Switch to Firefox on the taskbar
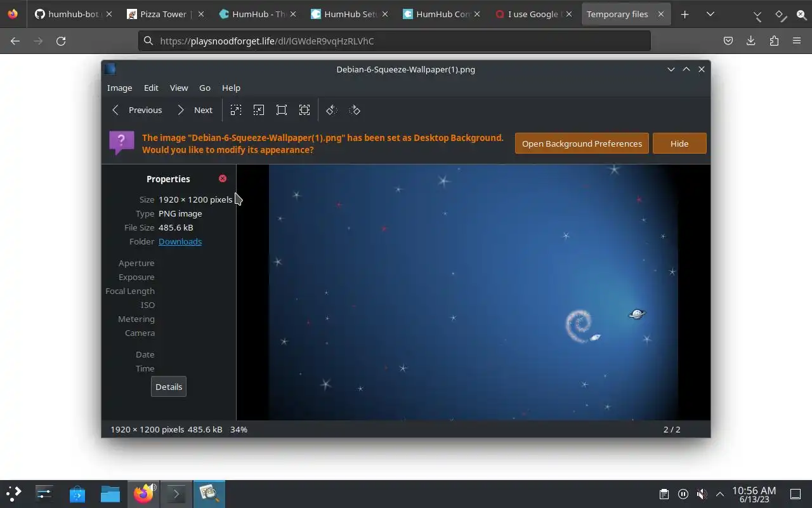The image size is (812, 508). click(x=144, y=493)
